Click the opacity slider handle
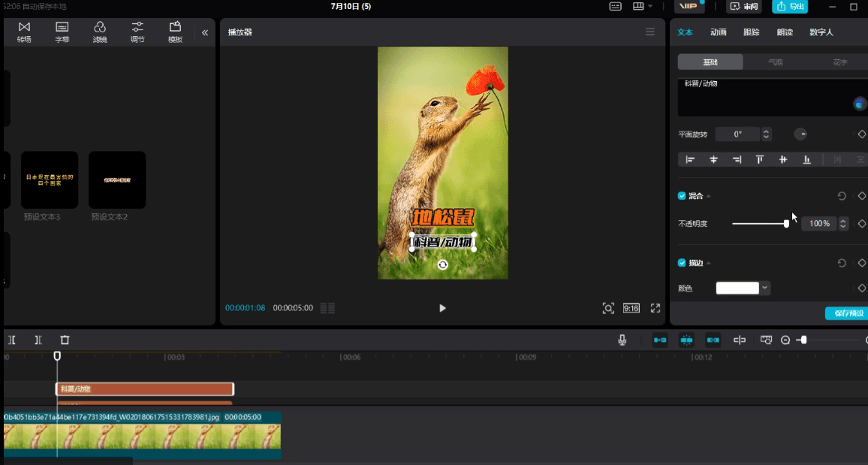This screenshot has height=465, width=868. 786,224
